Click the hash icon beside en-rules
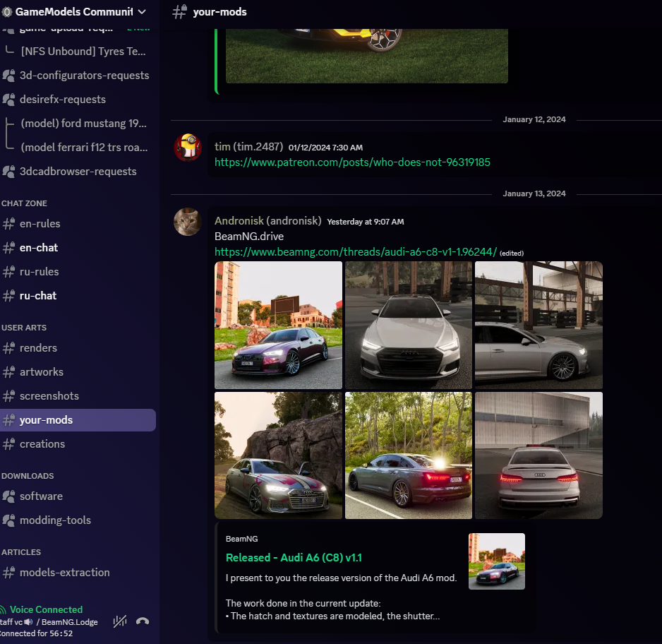 point(8,224)
